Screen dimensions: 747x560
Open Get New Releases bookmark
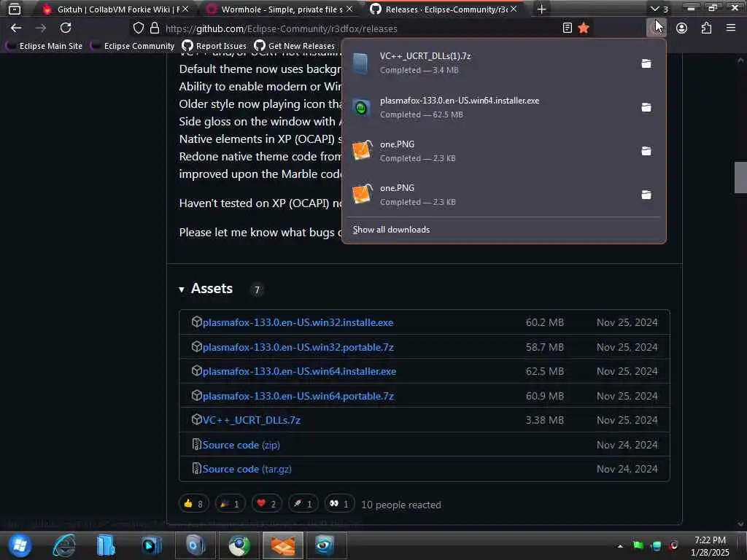[x=295, y=46]
